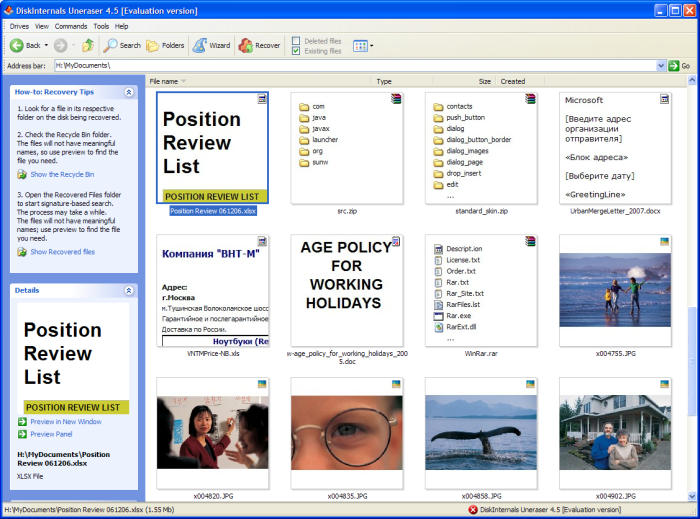Collapse the How-to: Recovery Tips panel
Screen dimensions: 700x519
click(129, 92)
